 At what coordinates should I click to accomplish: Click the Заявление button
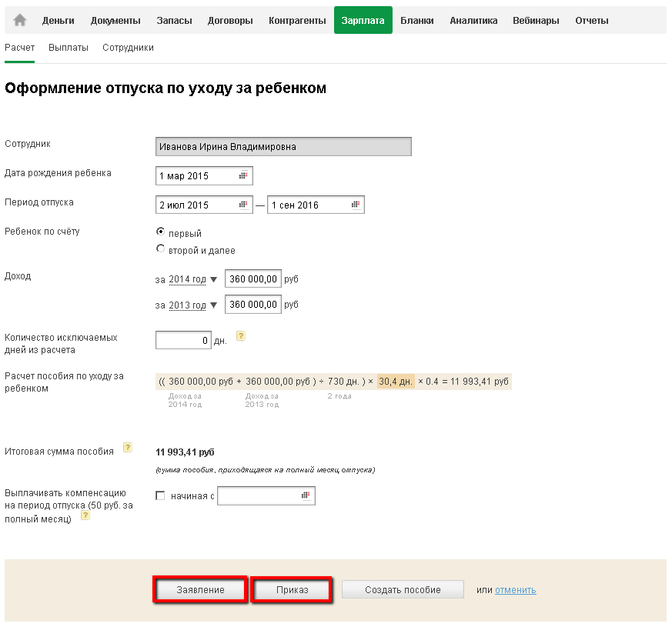coord(200,590)
